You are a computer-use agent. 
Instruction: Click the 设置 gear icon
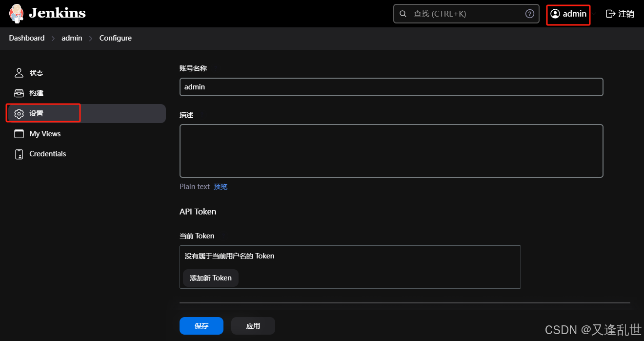pyautogui.click(x=19, y=113)
